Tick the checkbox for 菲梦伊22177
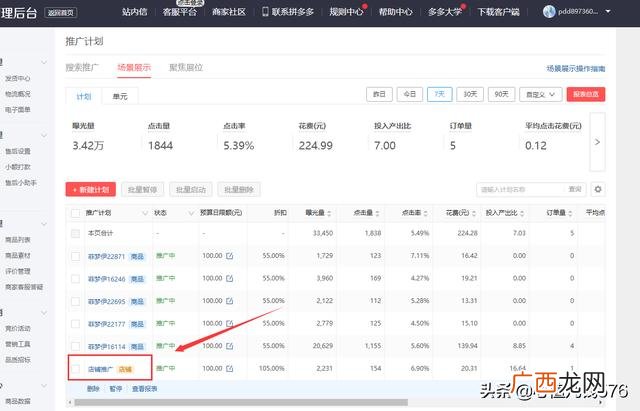 [76, 324]
